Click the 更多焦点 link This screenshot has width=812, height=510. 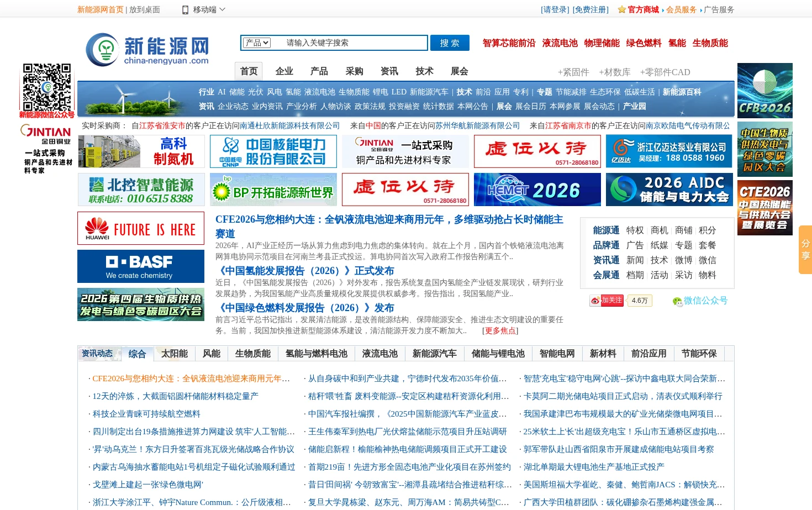pos(500,330)
